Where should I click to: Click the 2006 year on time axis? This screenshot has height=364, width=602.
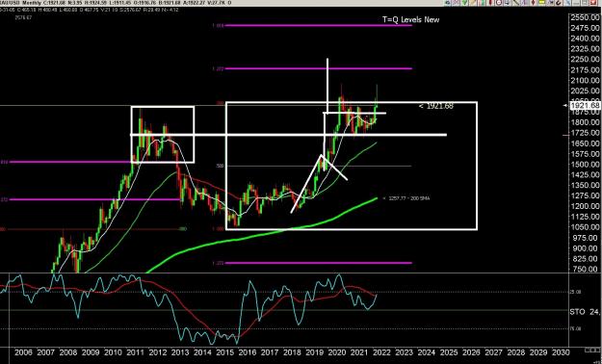(23, 352)
